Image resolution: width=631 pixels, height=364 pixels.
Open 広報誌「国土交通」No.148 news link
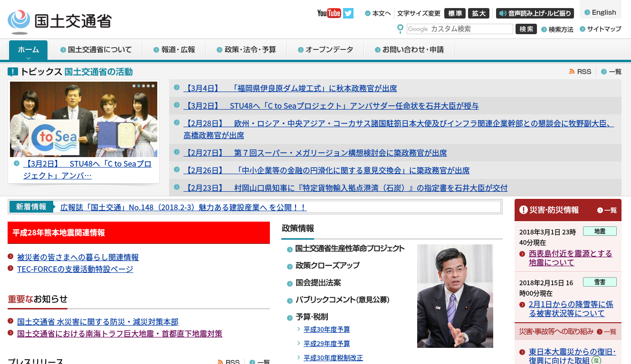point(183,207)
